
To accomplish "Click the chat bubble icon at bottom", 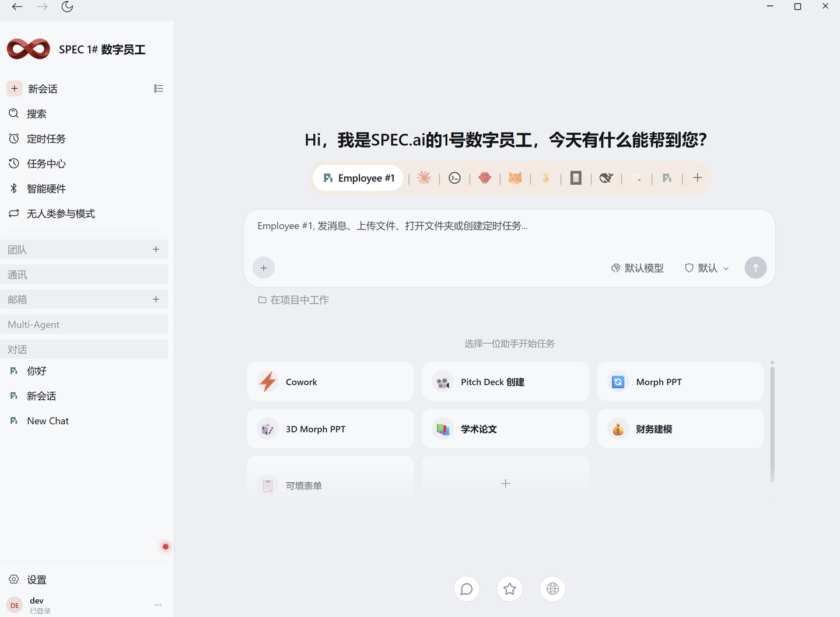I will (x=467, y=589).
